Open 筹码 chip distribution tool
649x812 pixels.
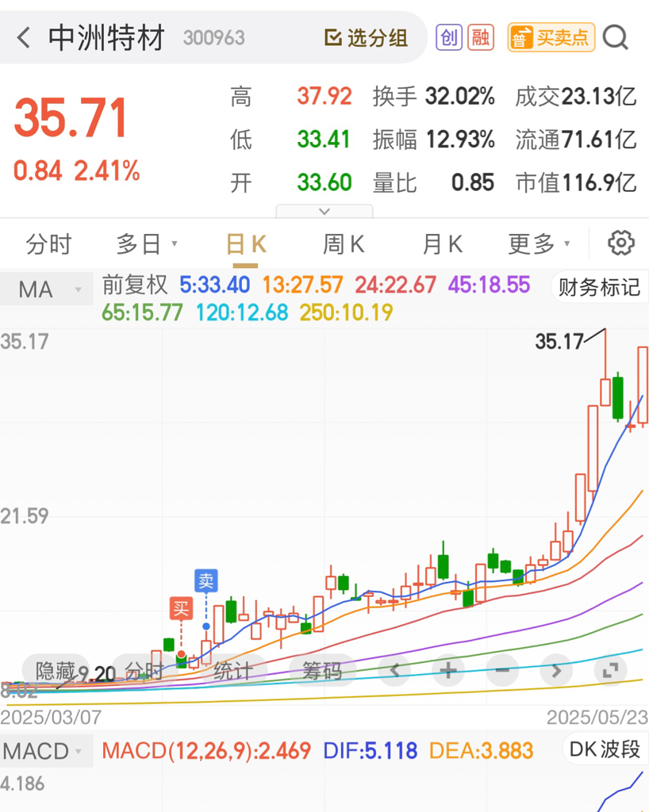coord(322,671)
